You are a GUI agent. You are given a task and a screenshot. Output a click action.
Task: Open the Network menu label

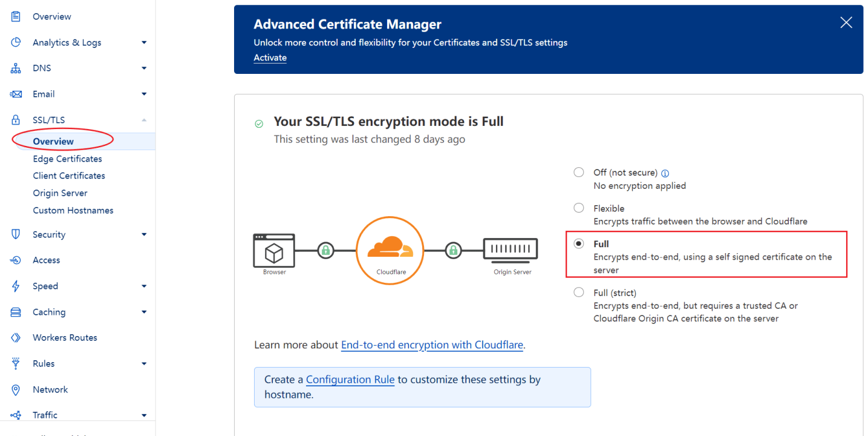(x=50, y=389)
